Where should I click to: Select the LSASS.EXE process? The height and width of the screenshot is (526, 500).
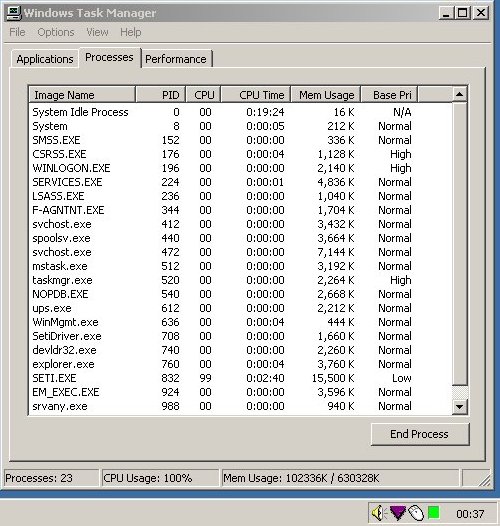(x=240, y=196)
